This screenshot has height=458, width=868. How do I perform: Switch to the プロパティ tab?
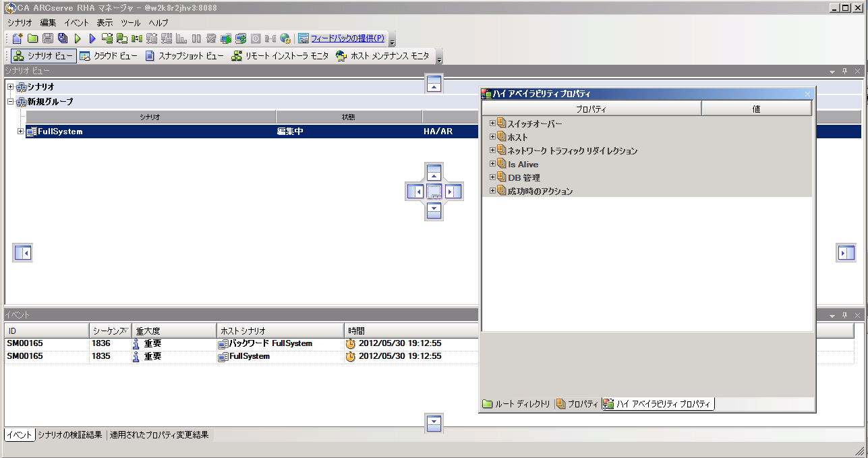[x=578, y=404]
